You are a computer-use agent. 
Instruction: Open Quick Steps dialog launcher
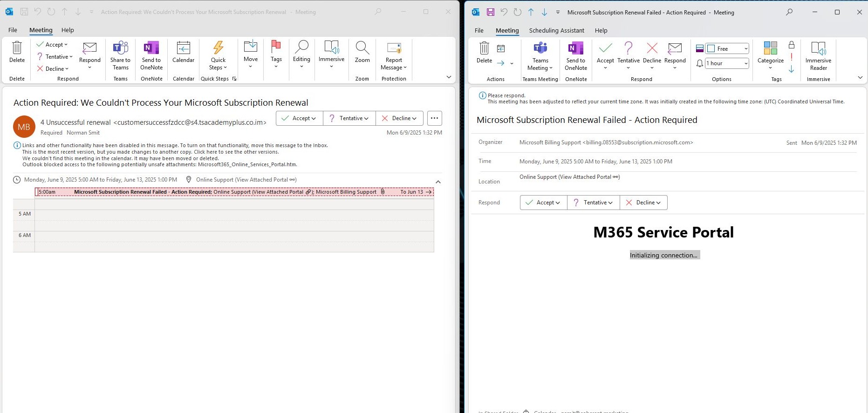click(x=234, y=79)
